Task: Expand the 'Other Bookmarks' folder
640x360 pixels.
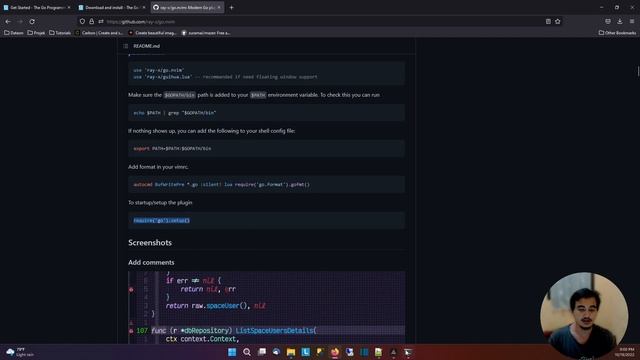Action: click(617, 33)
